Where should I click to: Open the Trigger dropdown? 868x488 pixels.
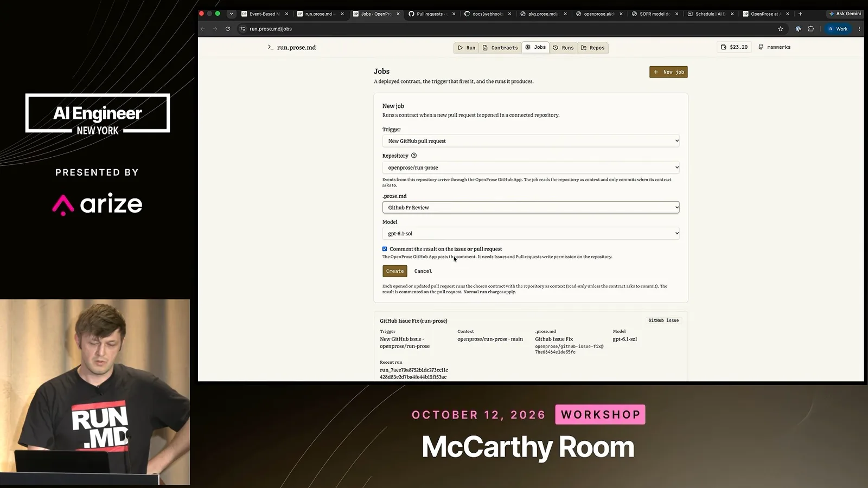pos(531,141)
